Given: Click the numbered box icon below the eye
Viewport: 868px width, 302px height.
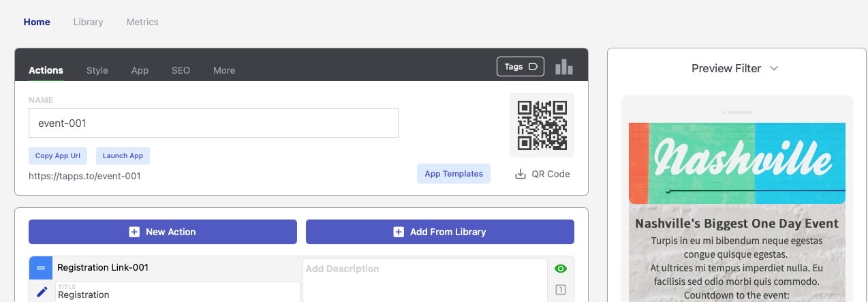Looking at the screenshot, I should [x=561, y=290].
